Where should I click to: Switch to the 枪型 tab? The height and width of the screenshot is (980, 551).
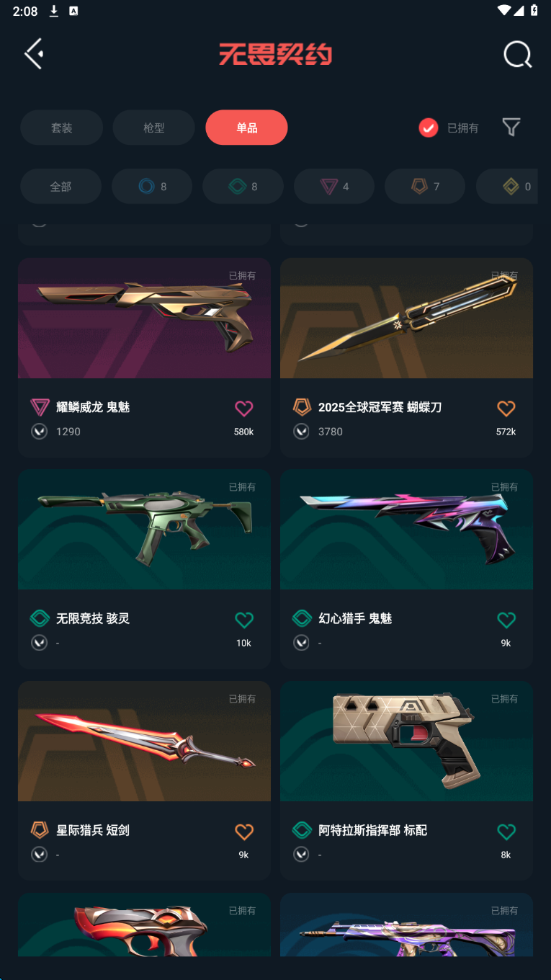pos(153,128)
